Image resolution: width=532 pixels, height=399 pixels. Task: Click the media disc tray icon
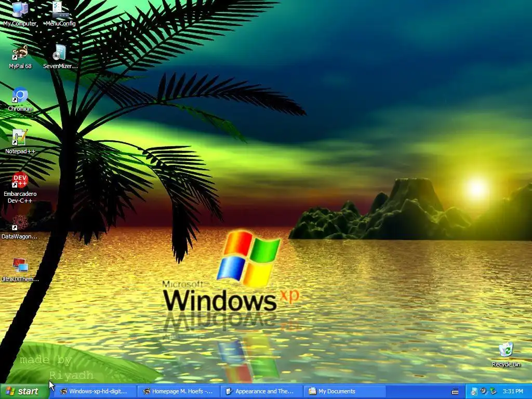[474, 392]
